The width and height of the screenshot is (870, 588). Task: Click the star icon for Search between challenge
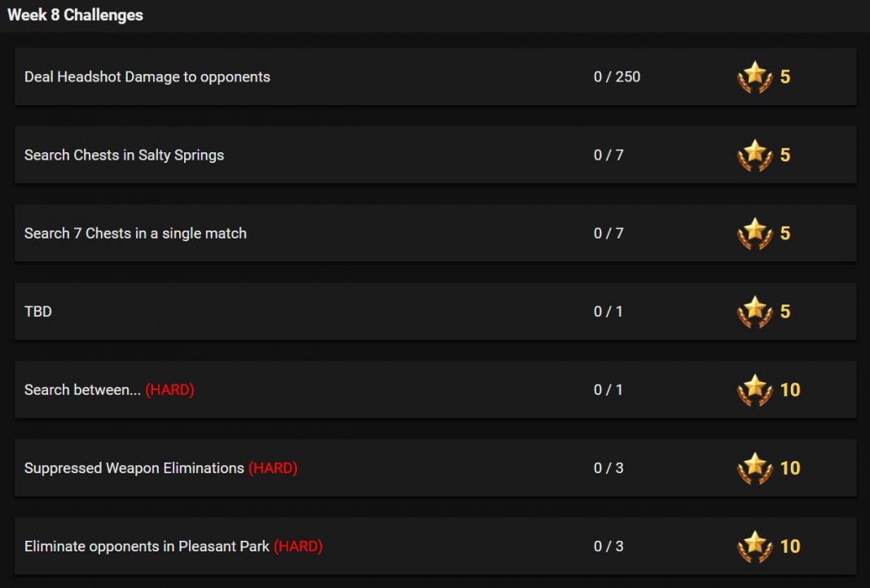754,390
